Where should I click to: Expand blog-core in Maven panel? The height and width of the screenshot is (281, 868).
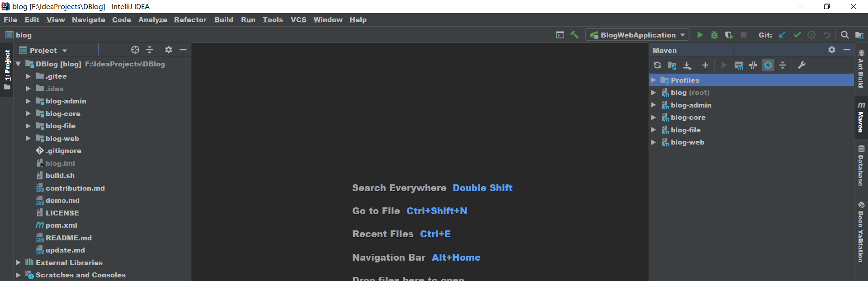click(x=653, y=117)
